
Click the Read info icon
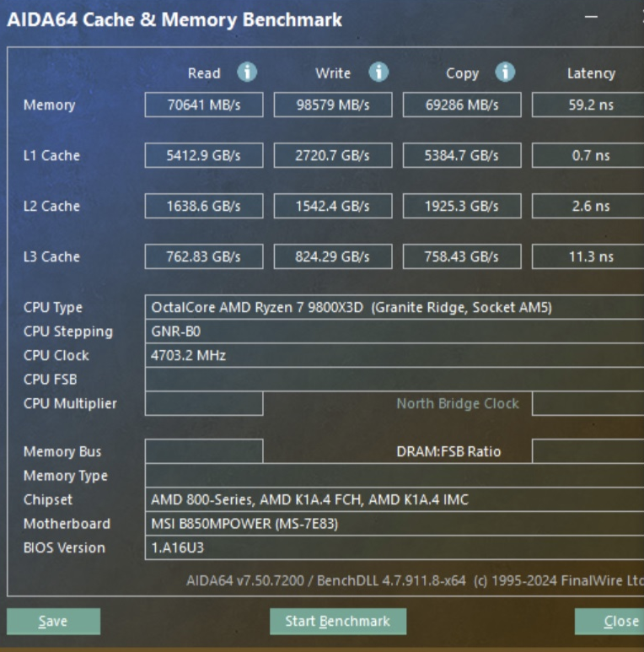(x=247, y=72)
